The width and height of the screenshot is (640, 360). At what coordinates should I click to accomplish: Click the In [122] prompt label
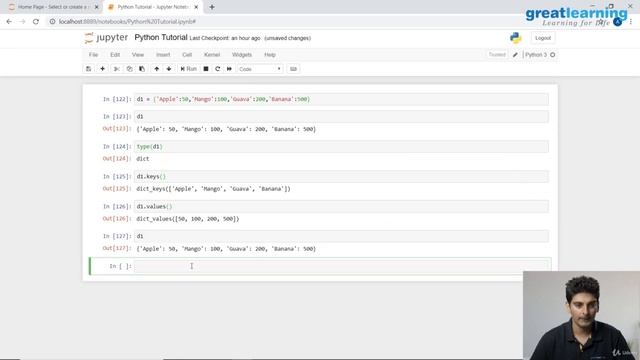(x=117, y=99)
